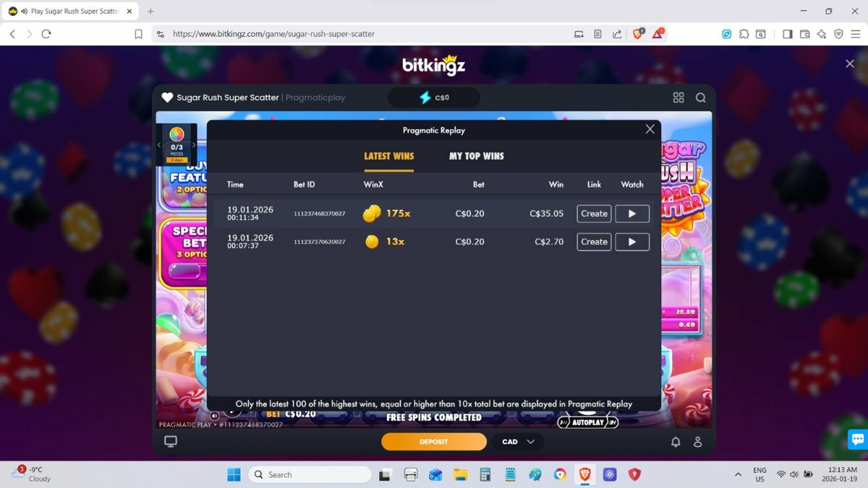Viewport: 868px width, 488px height.
Task: Play replay of the 13x win
Action: pos(631,241)
